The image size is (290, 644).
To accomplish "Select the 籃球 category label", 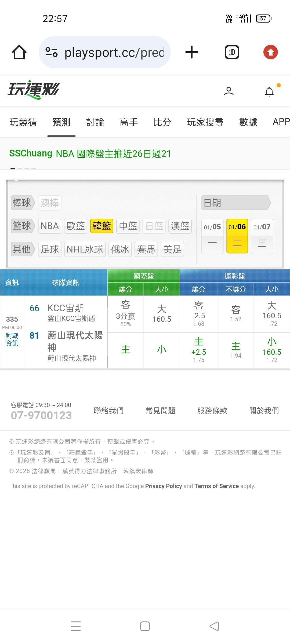I will click(x=23, y=226).
